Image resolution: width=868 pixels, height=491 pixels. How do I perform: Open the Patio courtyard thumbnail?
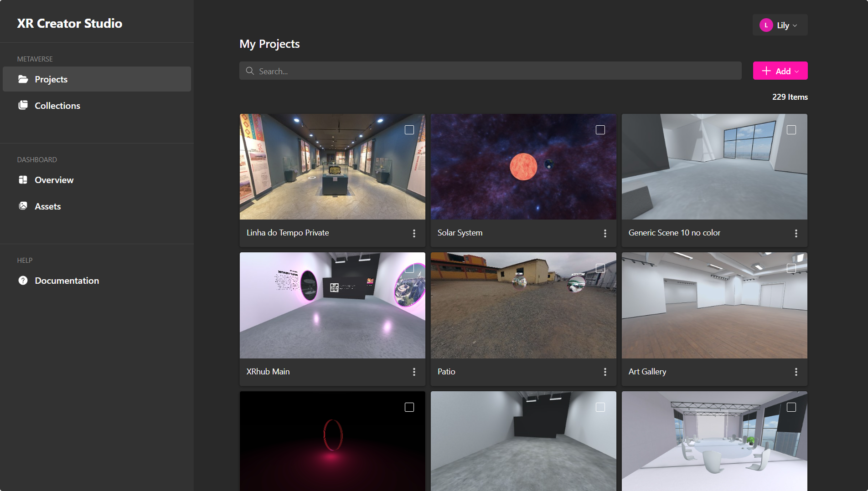pos(523,306)
